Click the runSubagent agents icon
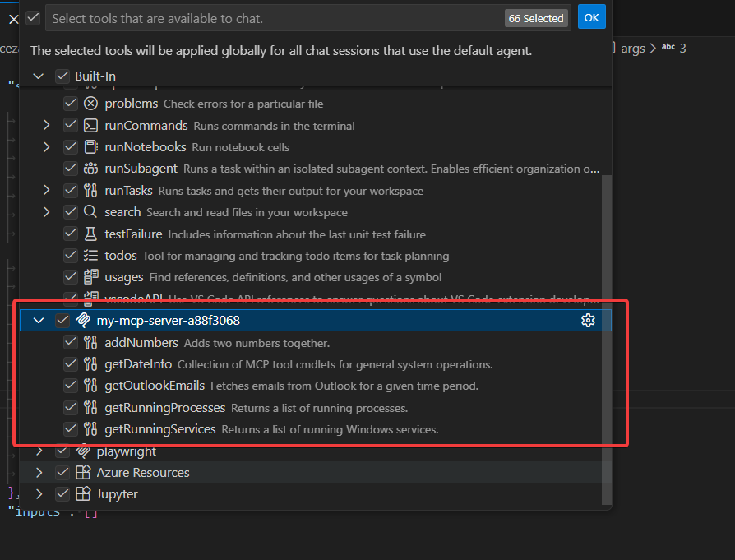 pos(90,169)
